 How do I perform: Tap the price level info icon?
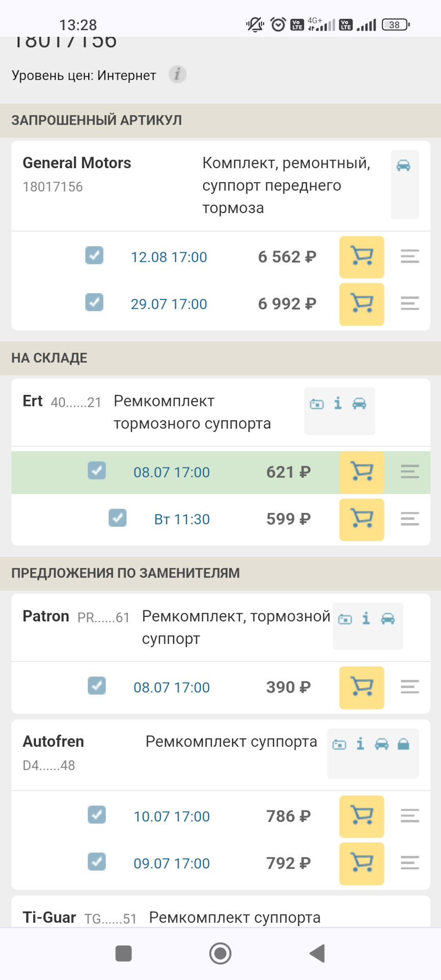(x=177, y=75)
